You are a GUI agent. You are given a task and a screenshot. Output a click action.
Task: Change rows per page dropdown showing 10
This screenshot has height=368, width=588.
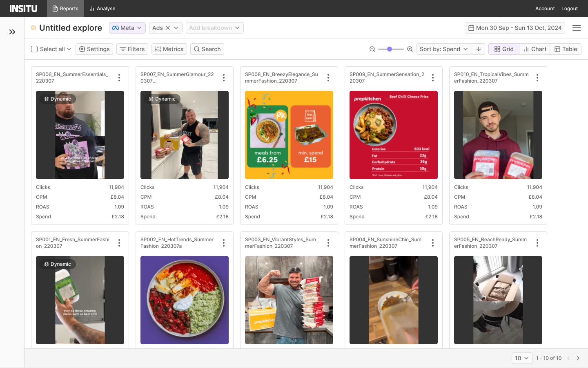point(522,358)
